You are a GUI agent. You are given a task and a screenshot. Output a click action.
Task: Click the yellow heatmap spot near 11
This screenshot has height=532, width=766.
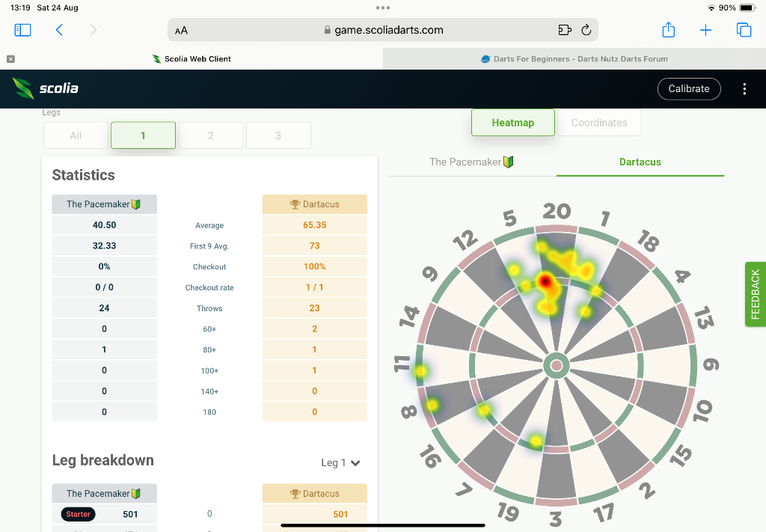[x=420, y=371]
